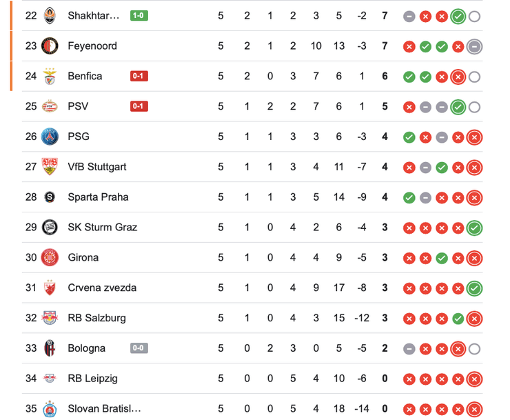Open the Sparta Praha team page

tap(98, 197)
